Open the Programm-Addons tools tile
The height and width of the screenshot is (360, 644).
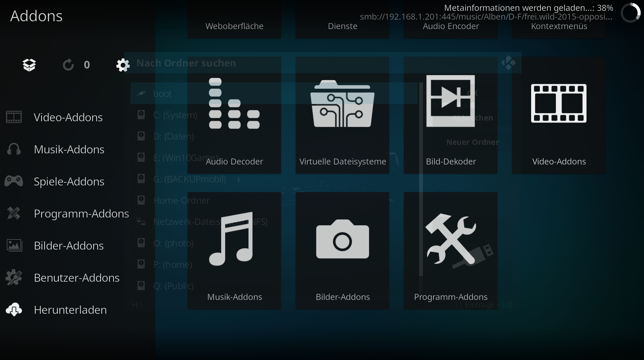coord(451,251)
